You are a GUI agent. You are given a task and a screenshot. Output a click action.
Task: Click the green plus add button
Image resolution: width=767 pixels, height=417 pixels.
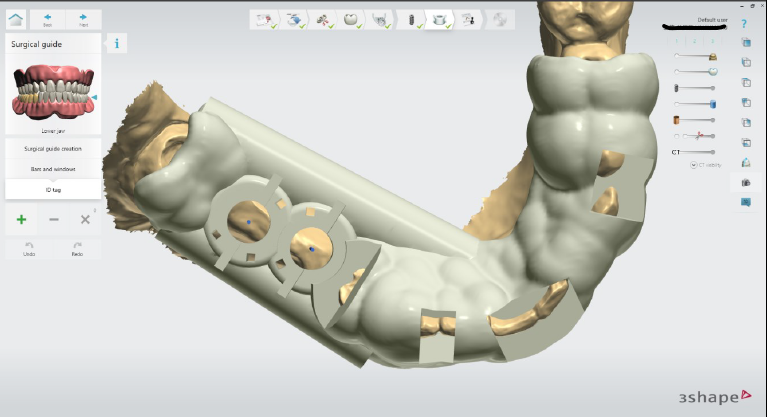coord(22,219)
